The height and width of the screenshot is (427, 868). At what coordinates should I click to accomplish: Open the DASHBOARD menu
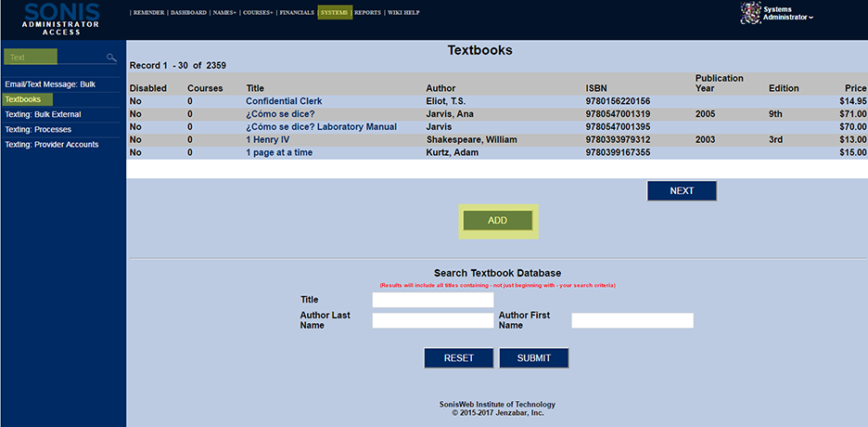point(188,13)
